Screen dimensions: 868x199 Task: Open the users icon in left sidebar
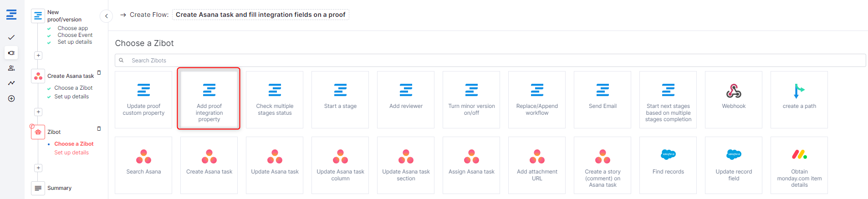[11, 68]
